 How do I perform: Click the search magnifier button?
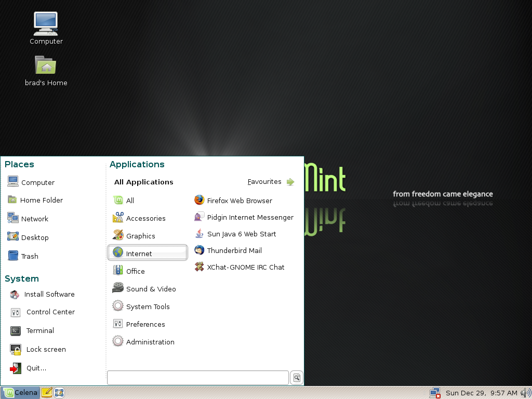297,377
